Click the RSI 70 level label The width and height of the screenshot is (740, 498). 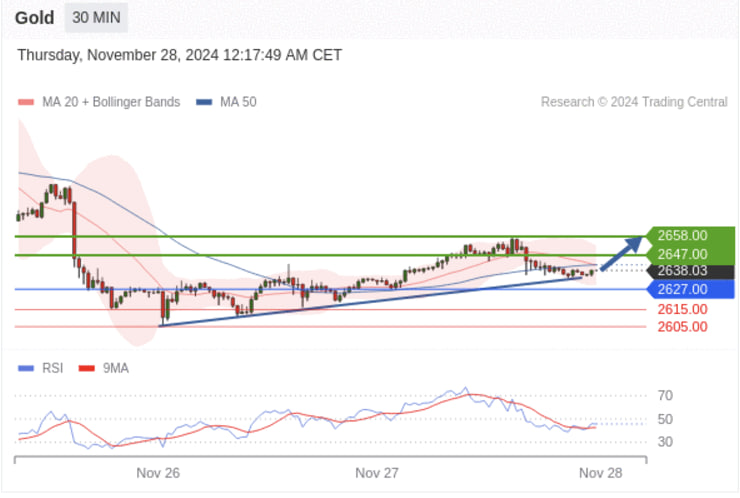665,396
